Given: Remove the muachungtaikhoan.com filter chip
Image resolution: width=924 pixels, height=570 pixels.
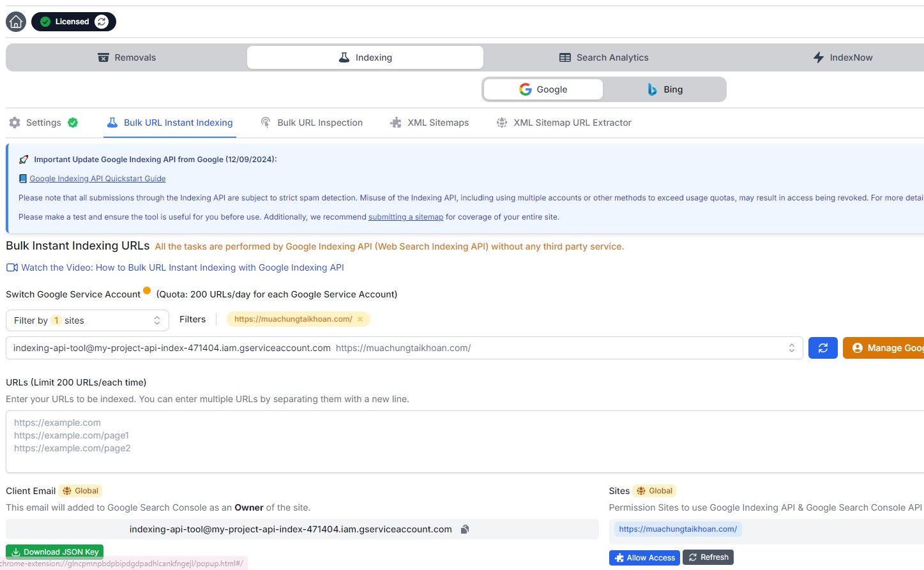Looking at the screenshot, I should pos(360,319).
